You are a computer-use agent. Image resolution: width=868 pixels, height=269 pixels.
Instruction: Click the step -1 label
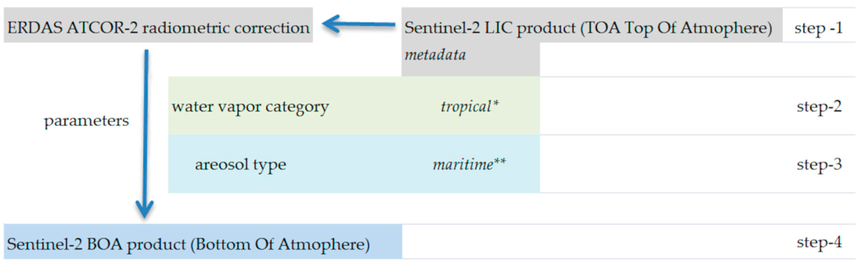(818, 28)
